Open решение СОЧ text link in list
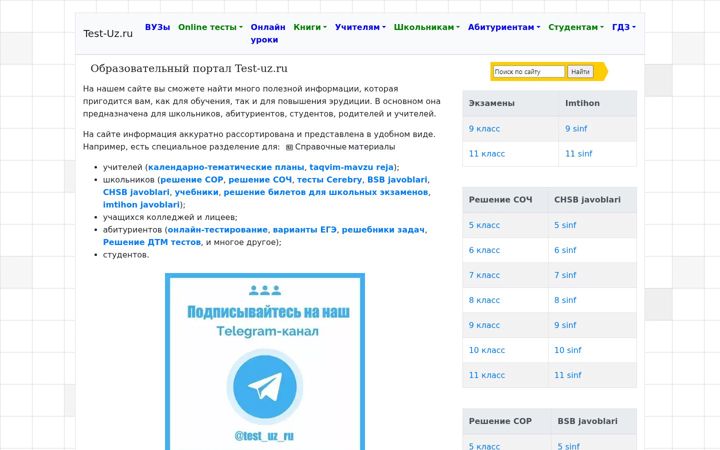Viewport: 720px width, 450px height. click(260, 180)
